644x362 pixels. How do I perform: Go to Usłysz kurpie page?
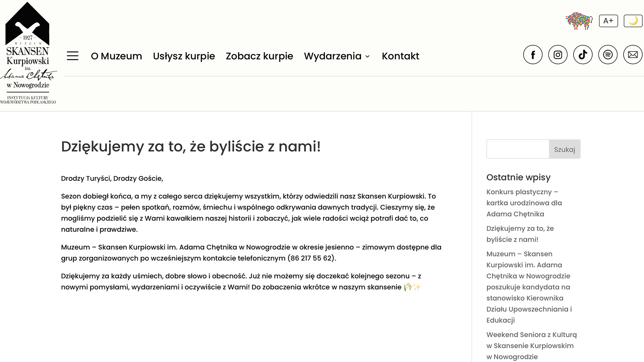point(184,56)
